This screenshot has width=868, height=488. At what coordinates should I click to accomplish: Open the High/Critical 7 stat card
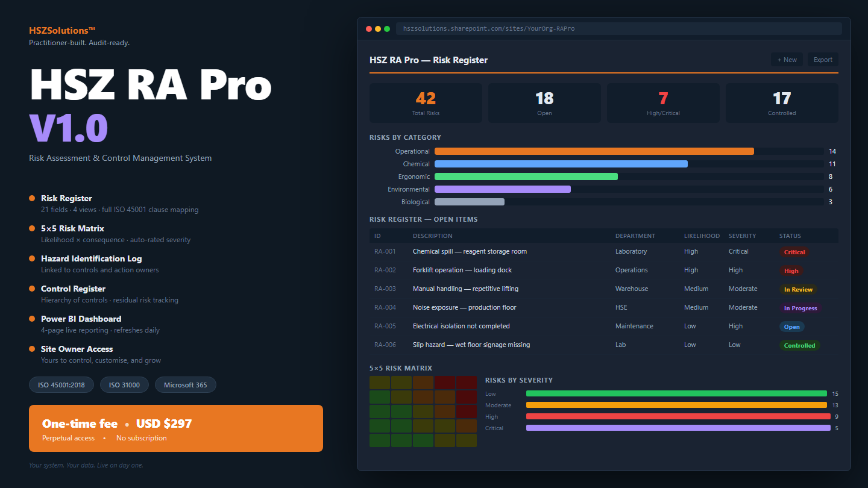(663, 103)
